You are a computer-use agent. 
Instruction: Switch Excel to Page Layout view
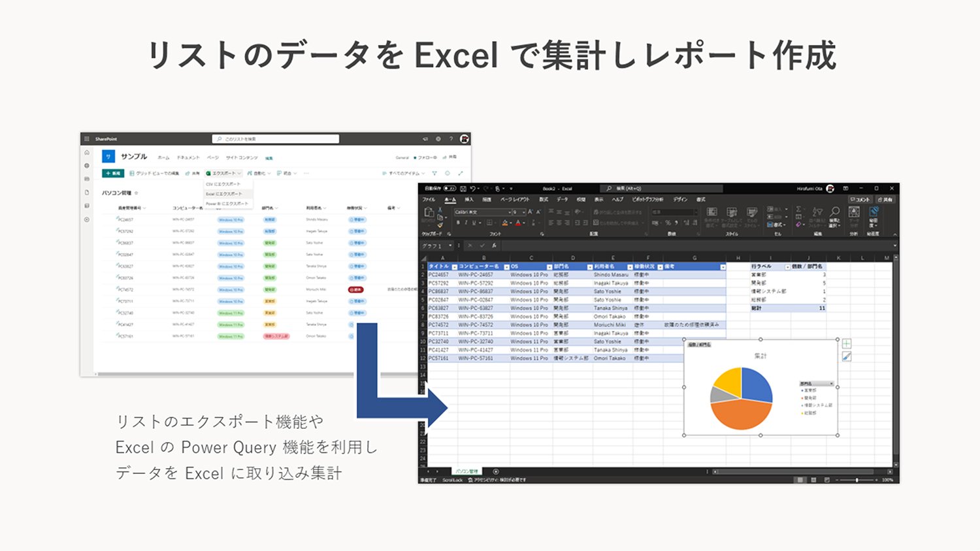pos(813,480)
